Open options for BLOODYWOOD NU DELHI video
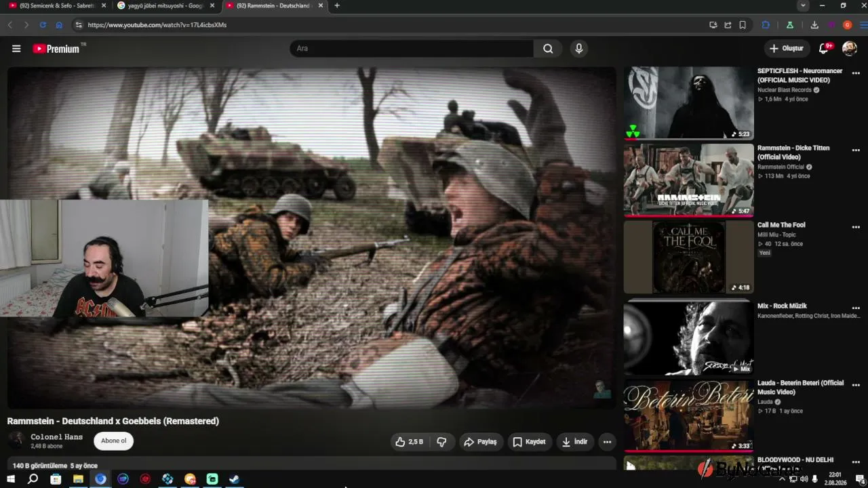Viewport: 868px width, 488px height. 856,462
